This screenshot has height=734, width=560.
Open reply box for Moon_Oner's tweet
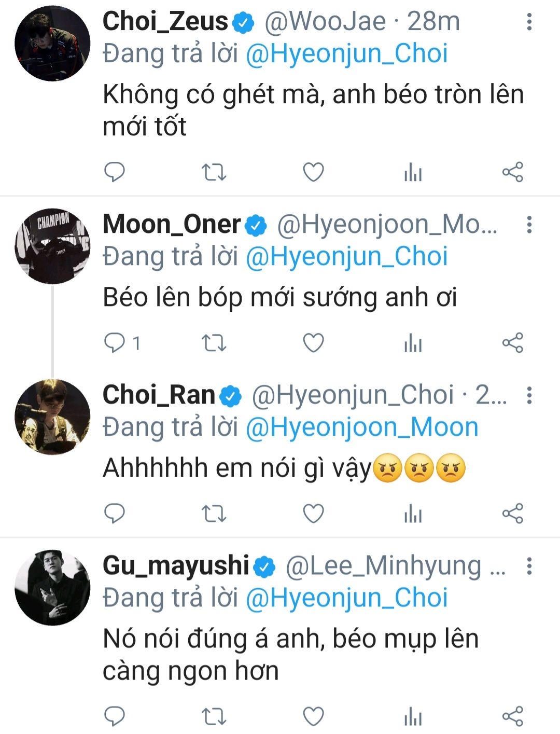pos(115,343)
